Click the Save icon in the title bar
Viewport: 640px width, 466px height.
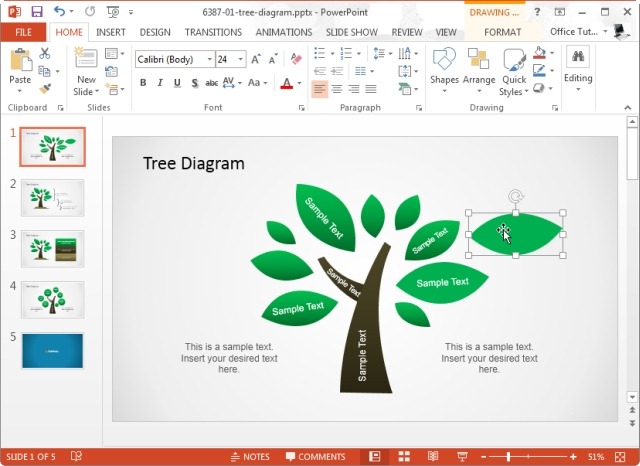point(37,11)
